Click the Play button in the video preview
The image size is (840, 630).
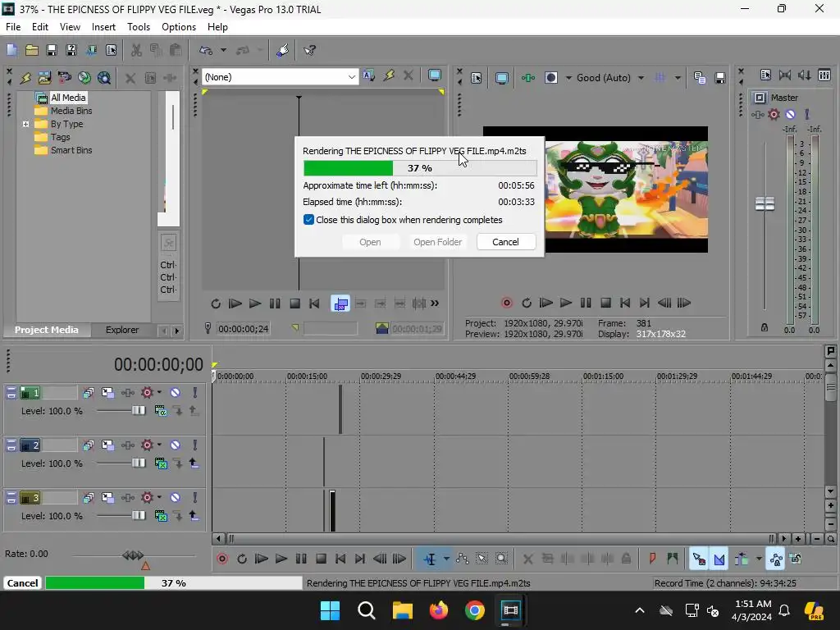point(566,303)
